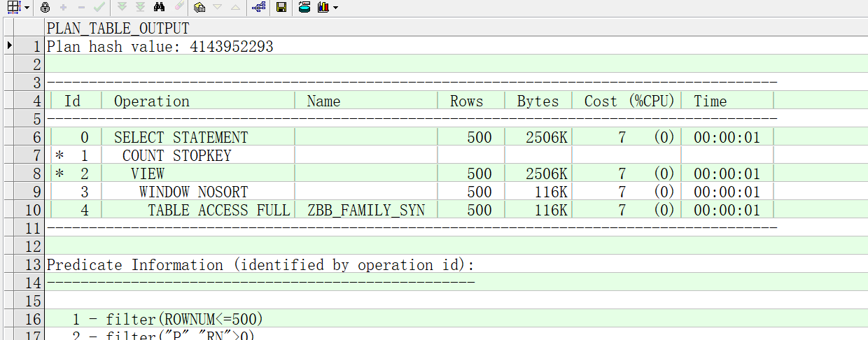Click the Predicate Information row
This screenshot has height=340, width=868.
(260, 264)
